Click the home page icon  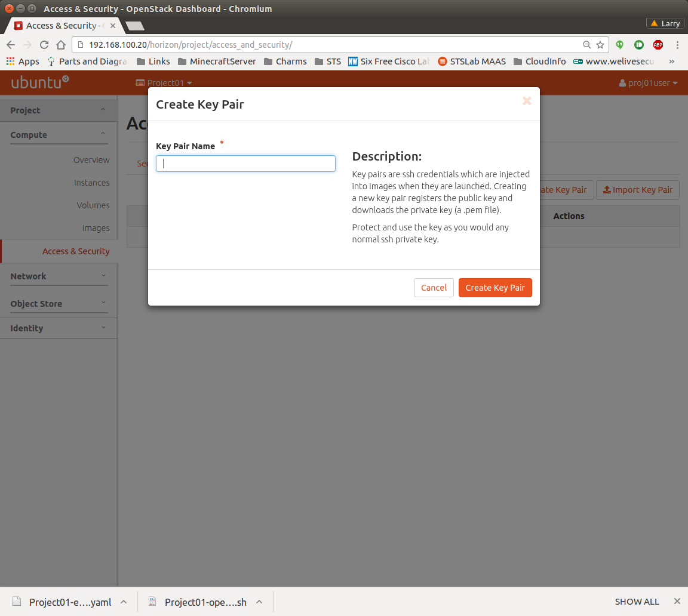60,45
